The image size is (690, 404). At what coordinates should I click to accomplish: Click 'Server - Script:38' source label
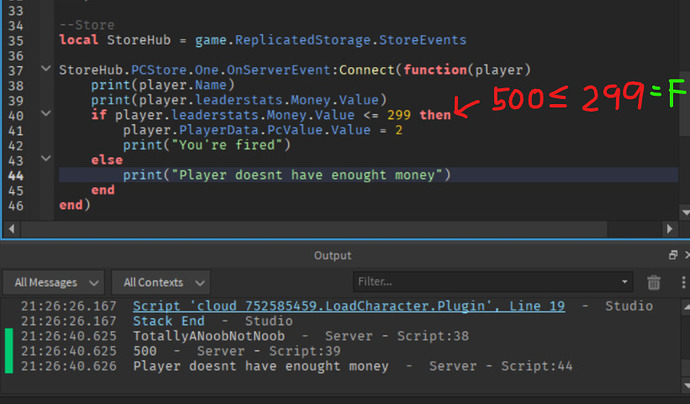point(397,336)
